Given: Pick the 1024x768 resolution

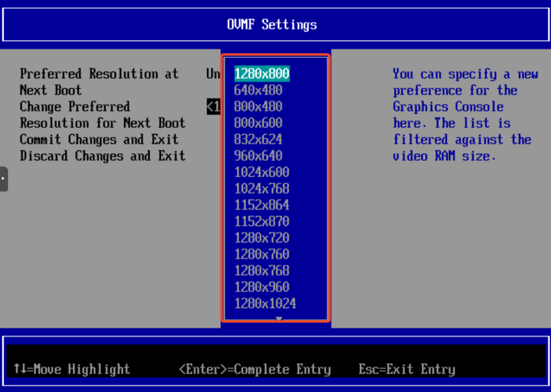Looking at the screenshot, I should coord(262,189).
